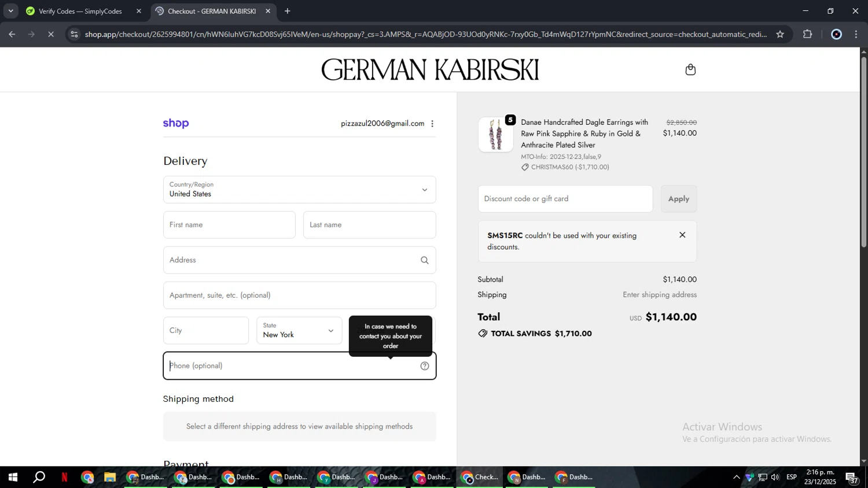The width and height of the screenshot is (868, 488).
Task: Open the shopping bag cart icon
Action: coord(690,69)
